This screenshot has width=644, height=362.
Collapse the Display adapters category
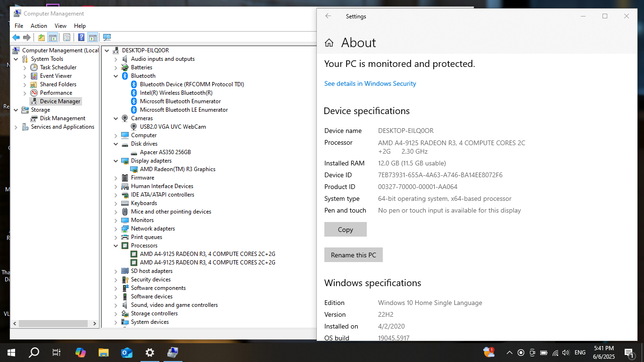pos(116,161)
